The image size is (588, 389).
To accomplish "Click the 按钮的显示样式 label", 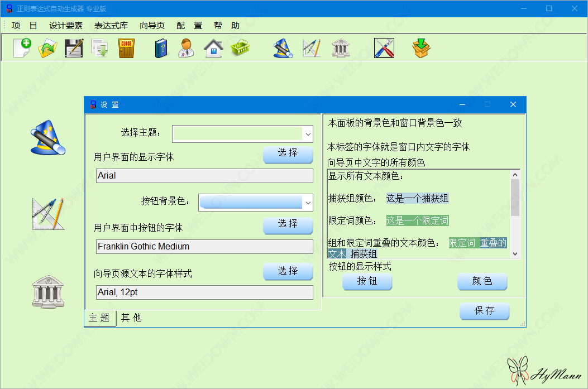I will [360, 266].
